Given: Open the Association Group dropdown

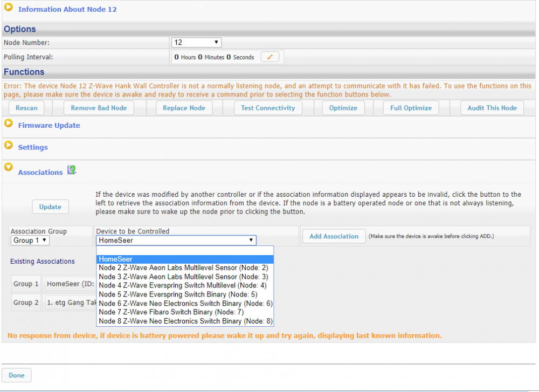Looking at the screenshot, I should [30, 240].
